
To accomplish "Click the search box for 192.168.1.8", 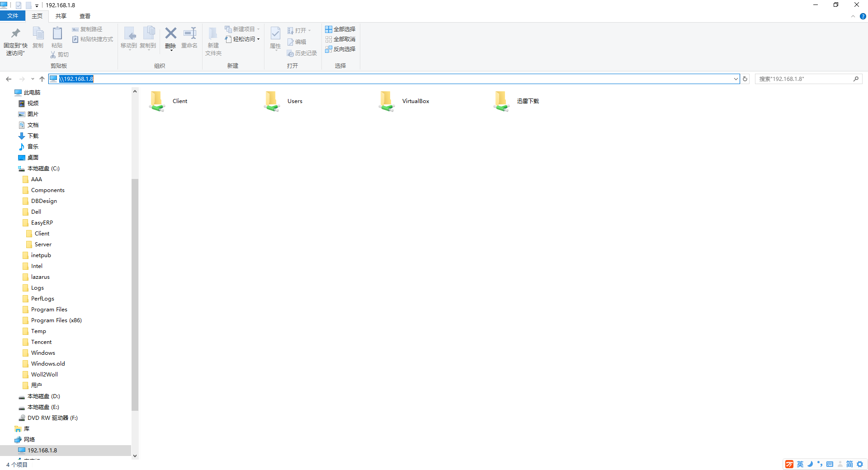I will pos(804,79).
